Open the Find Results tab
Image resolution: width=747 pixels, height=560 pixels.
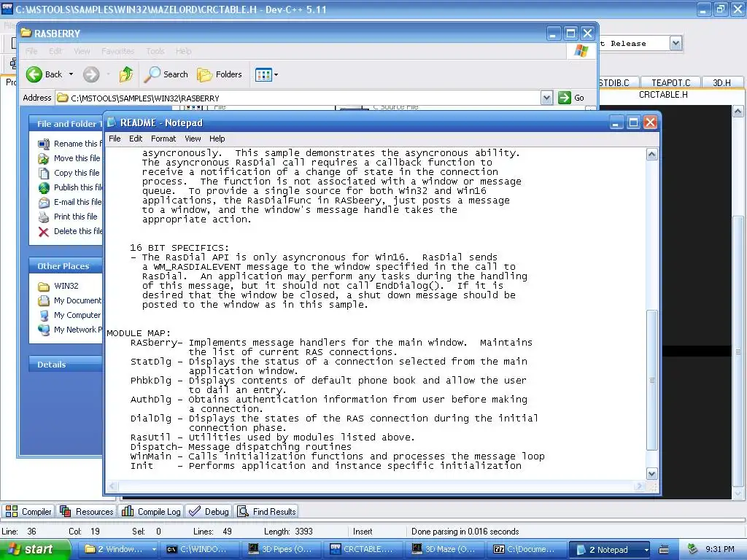pyautogui.click(x=267, y=511)
